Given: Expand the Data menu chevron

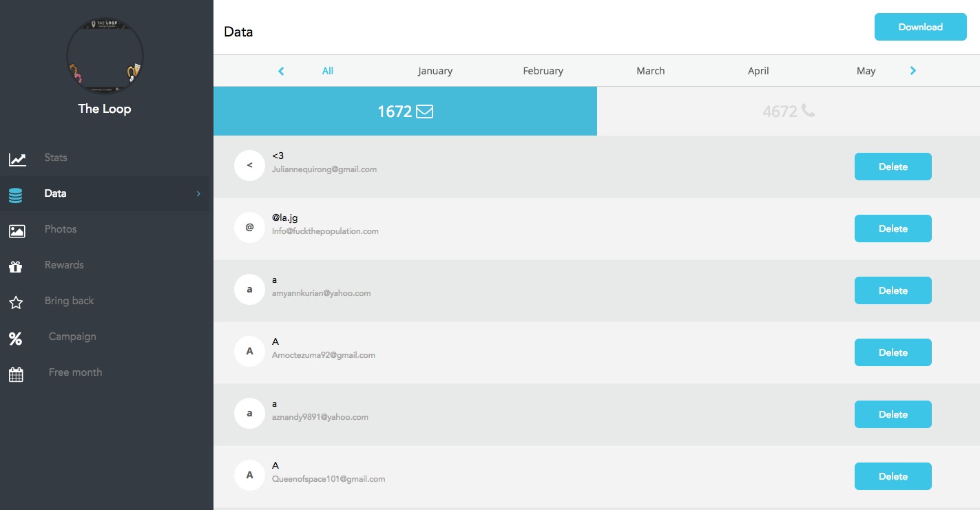Looking at the screenshot, I should pyautogui.click(x=198, y=193).
